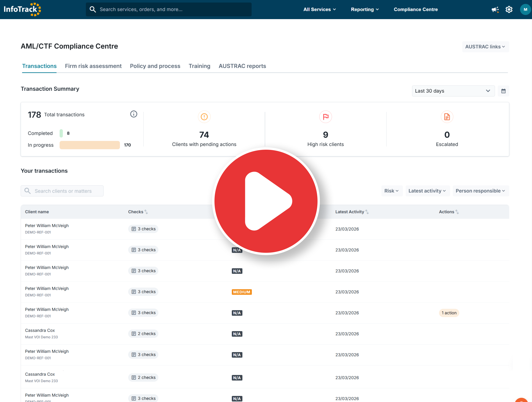Open settings gear icon in header
Viewport: 532px width, 402px height.
(509, 10)
